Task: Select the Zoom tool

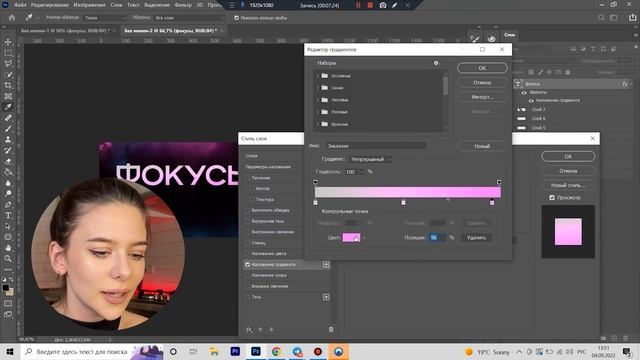Action: pos(8,258)
